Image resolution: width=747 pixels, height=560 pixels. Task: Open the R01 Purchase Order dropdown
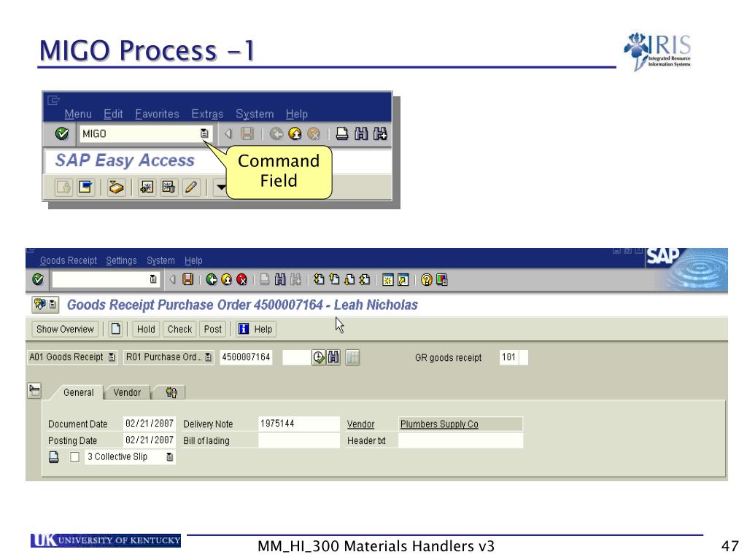[208, 357]
